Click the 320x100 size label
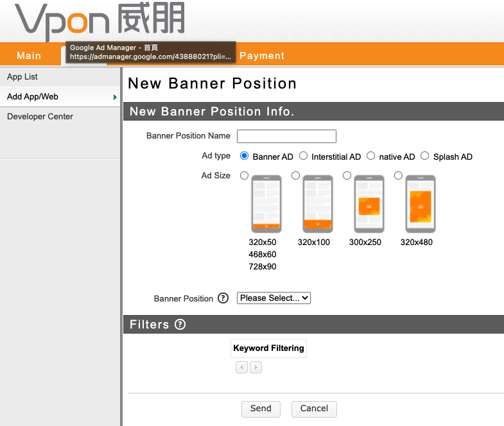Image resolution: width=504 pixels, height=426 pixels. tap(314, 243)
